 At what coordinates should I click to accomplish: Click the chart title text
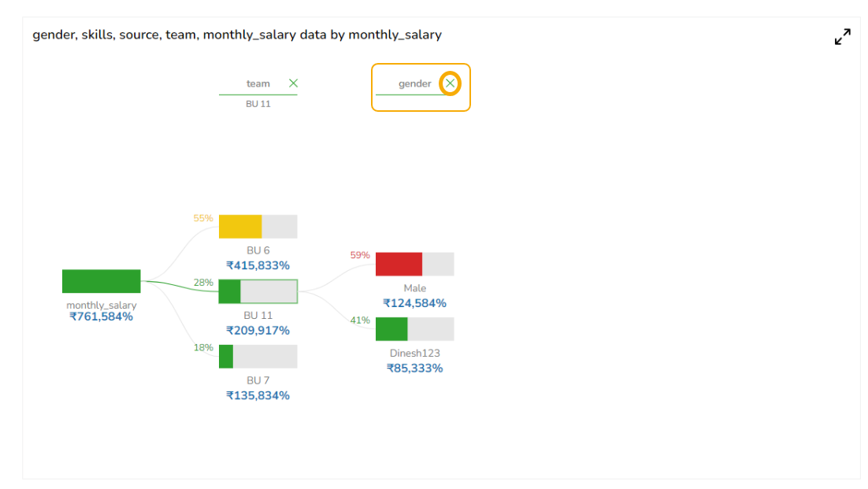(x=237, y=35)
